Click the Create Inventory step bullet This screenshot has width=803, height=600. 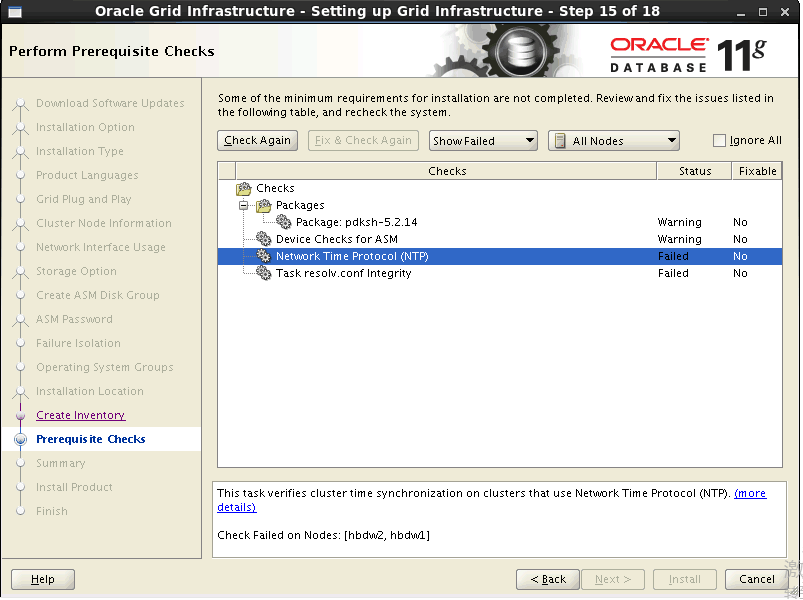(20, 415)
